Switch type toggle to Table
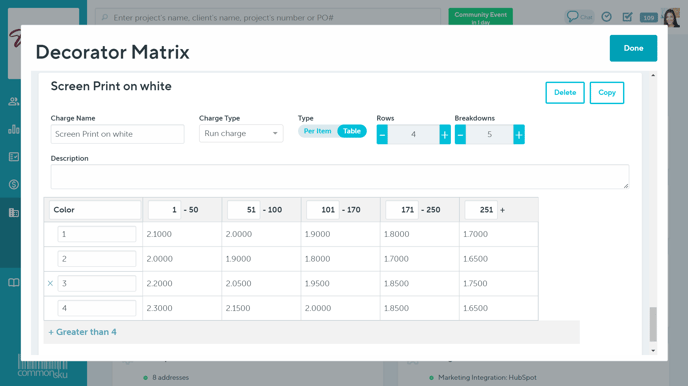 351,131
